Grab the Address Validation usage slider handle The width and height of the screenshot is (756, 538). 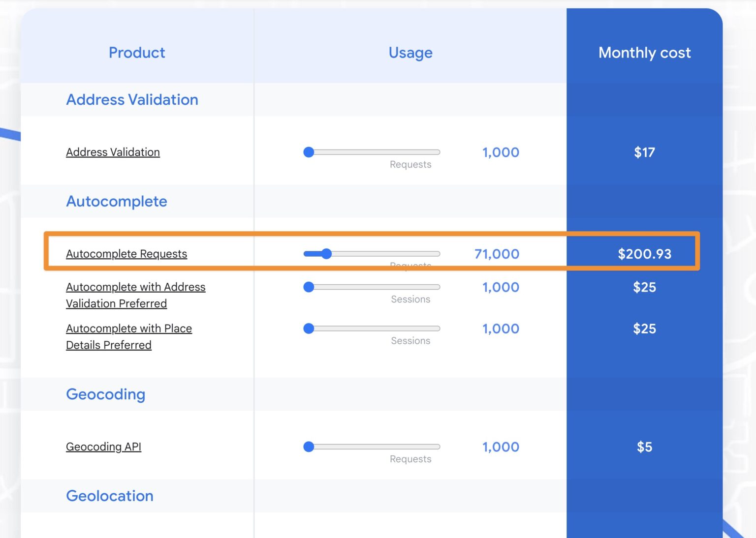tap(309, 152)
